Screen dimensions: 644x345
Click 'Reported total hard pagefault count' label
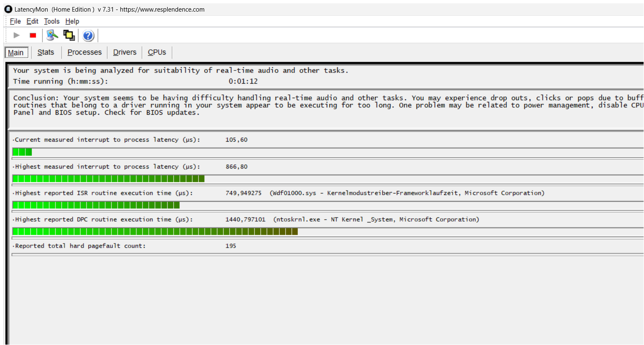[80, 246]
